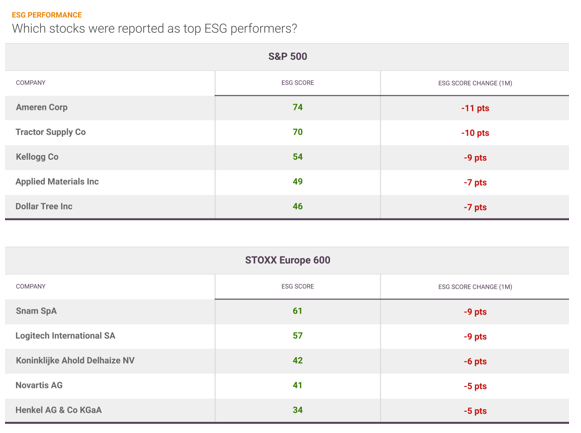The height and width of the screenshot is (433, 581).
Task: Select the Ameren Corp company row
Action: tap(287, 107)
